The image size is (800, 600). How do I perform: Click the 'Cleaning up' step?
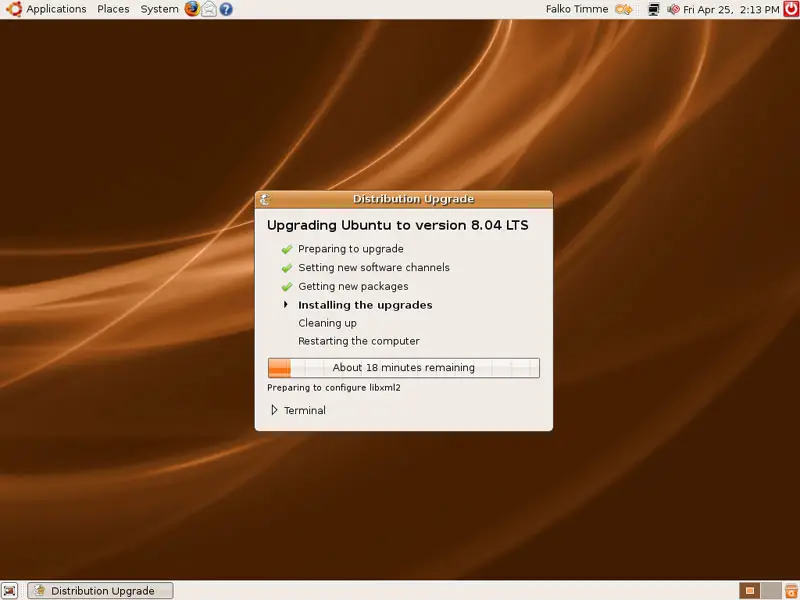coord(328,323)
